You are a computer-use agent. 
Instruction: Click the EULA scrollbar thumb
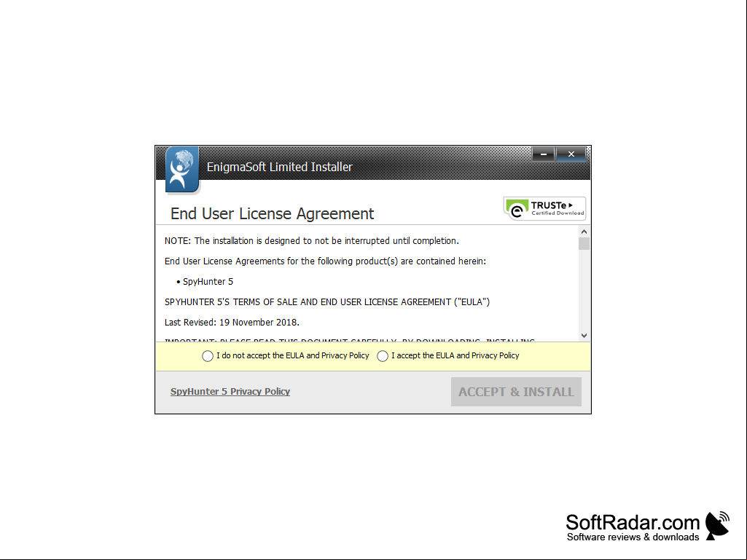pos(584,244)
